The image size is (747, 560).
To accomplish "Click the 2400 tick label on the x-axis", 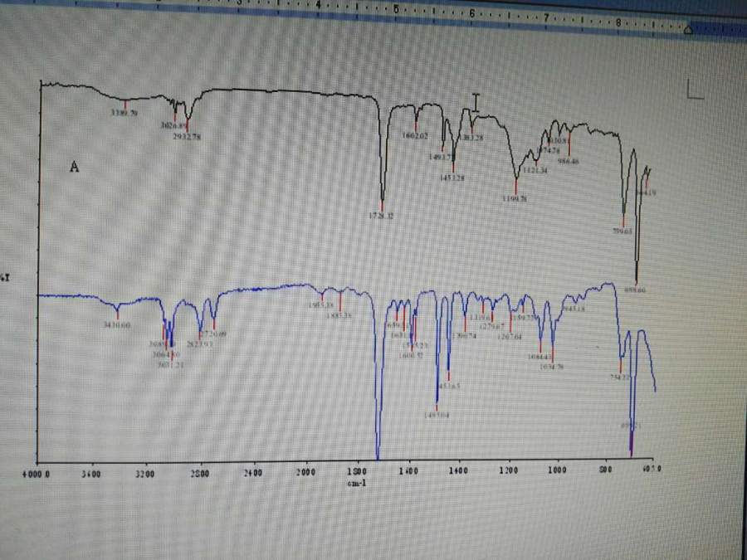I will (x=253, y=473).
